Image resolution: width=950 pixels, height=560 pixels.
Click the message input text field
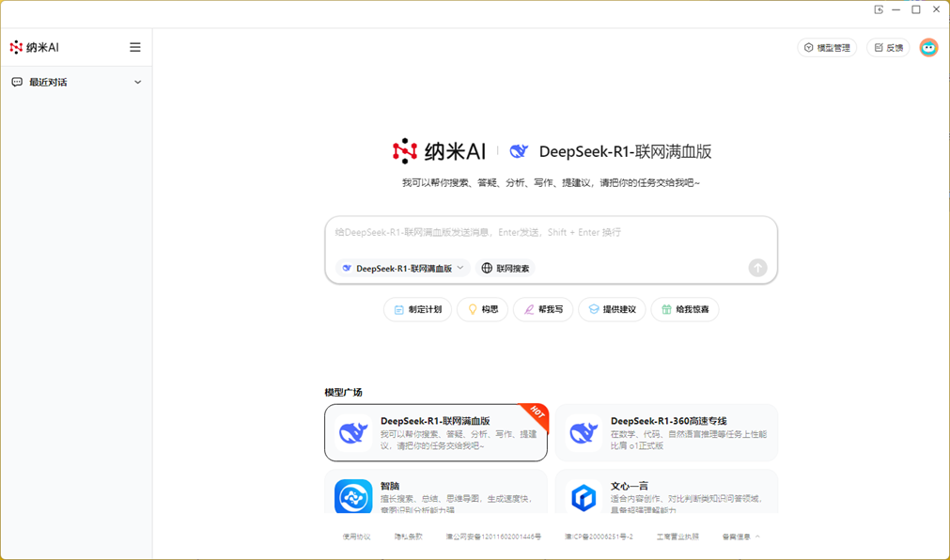point(551,233)
